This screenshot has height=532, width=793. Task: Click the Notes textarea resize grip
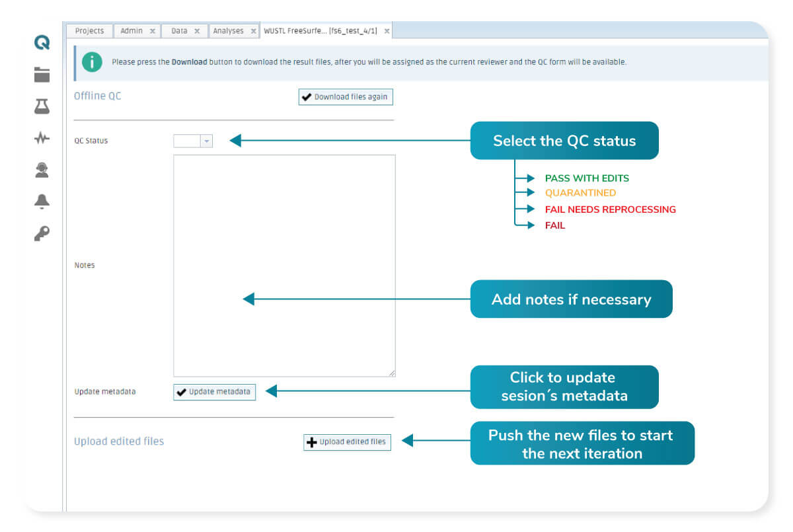(392, 373)
